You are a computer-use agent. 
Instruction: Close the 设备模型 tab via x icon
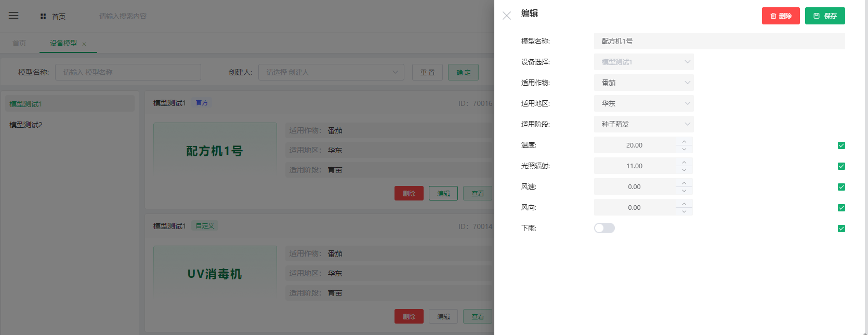click(x=84, y=44)
